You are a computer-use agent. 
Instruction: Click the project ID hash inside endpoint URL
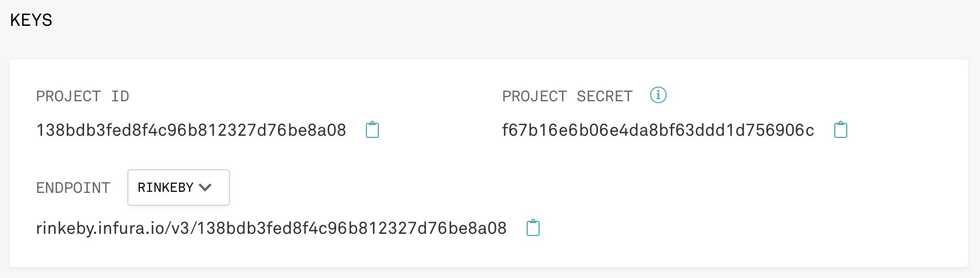[352, 228]
